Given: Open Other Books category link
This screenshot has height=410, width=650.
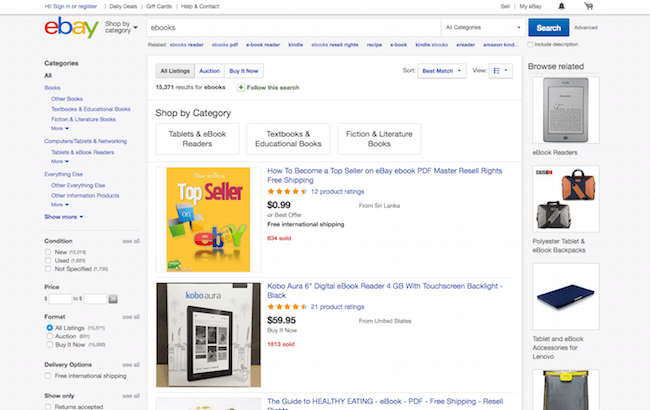Looking at the screenshot, I should [67, 99].
